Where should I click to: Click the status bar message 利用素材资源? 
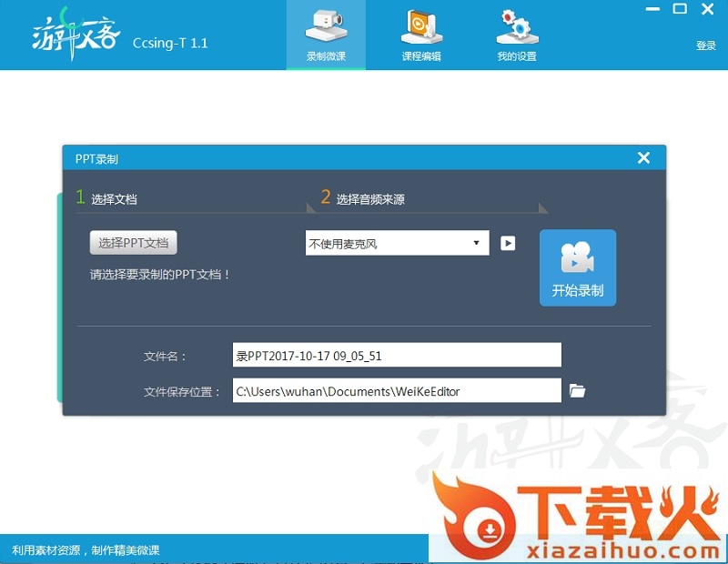click(86, 550)
